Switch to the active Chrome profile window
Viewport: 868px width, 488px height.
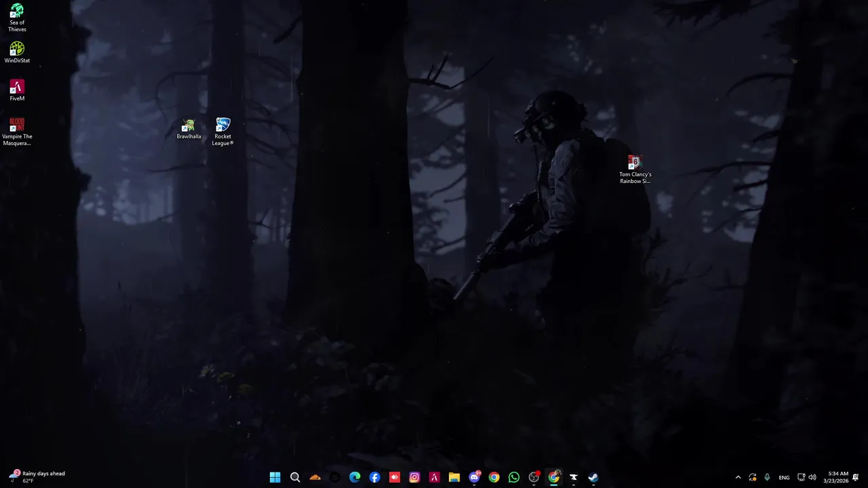point(553,477)
